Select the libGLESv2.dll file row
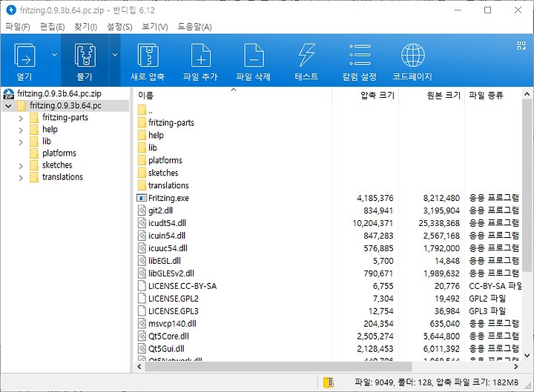The image size is (534, 392). point(328,273)
